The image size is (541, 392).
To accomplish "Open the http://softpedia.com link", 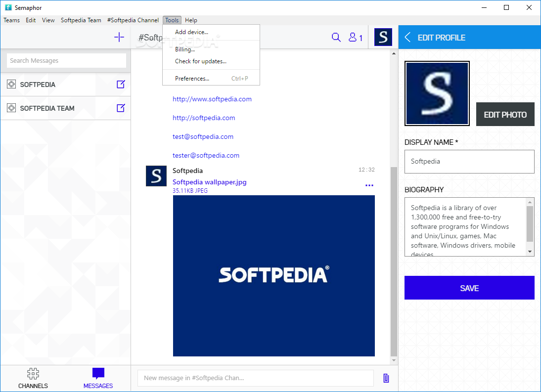I will 204,118.
